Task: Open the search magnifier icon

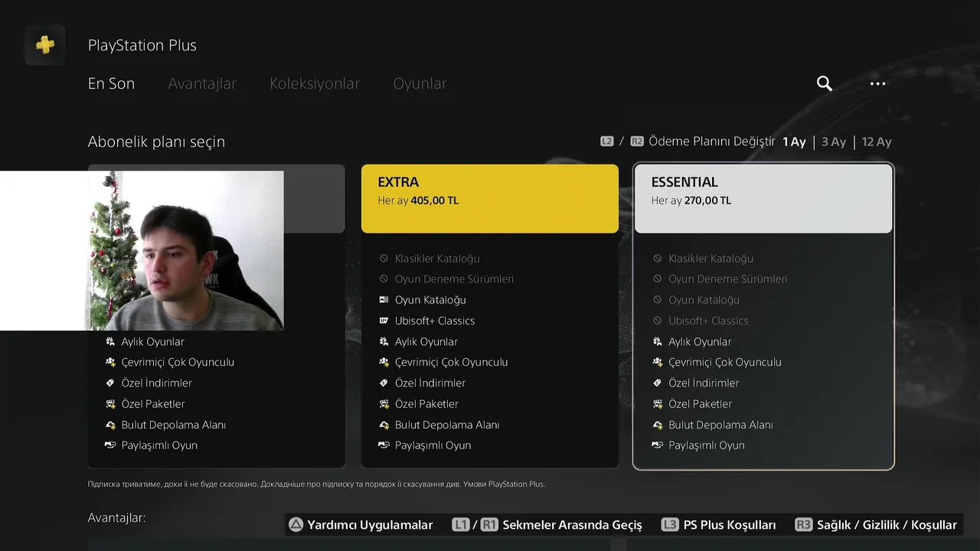Action: (825, 83)
